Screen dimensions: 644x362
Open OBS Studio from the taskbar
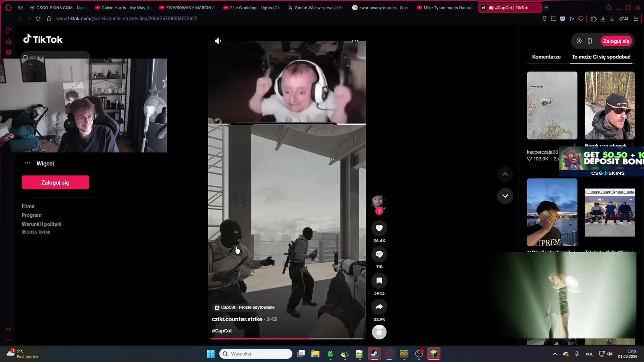(x=419, y=354)
